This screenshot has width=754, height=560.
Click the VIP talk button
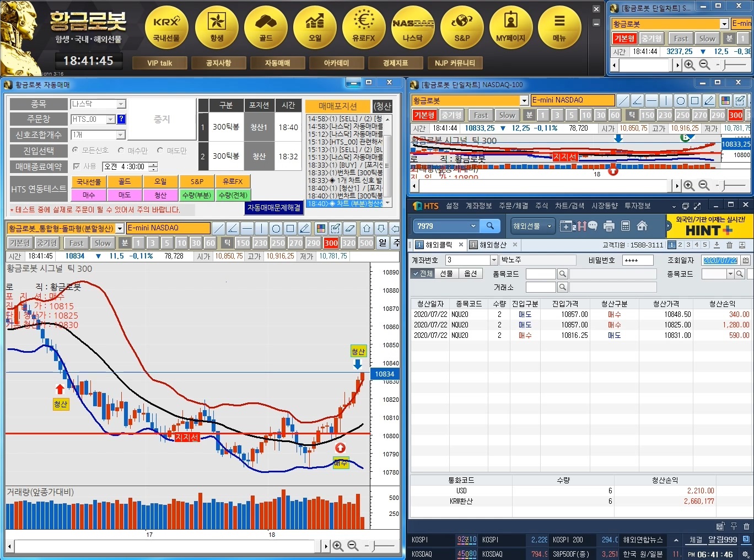point(160,63)
